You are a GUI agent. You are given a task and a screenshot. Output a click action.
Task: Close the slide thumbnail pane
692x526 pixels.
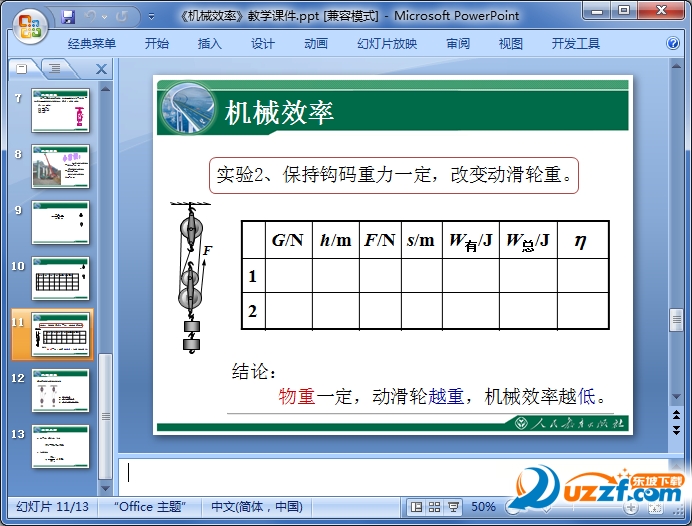[101, 69]
